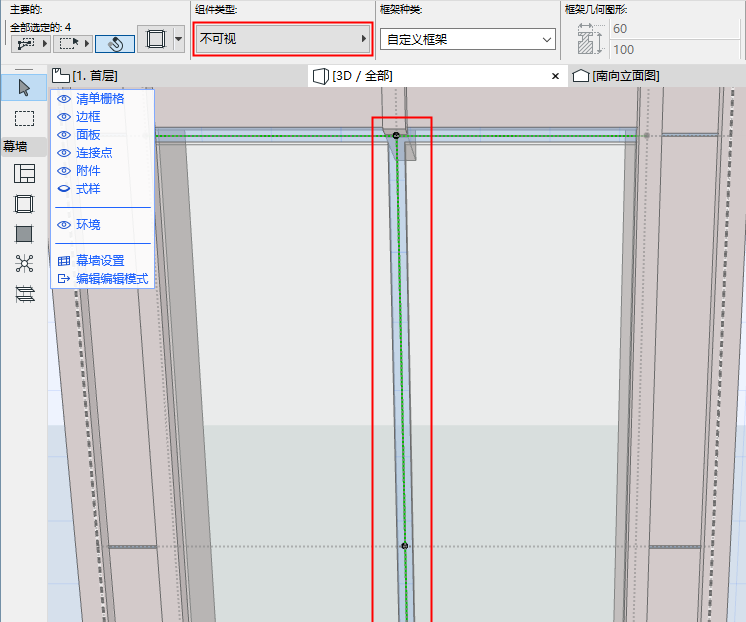This screenshot has width=746, height=622.
Task: Click the frame width field showing 60
Action: click(x=675, y=29)
